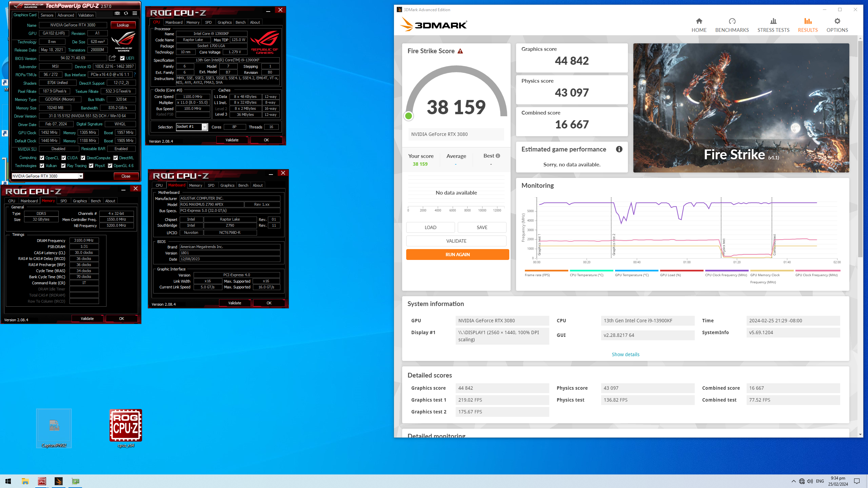Open File Explorer from taskbar
The height and width of the screenshot is (488, 868).
tap(25, 481)
